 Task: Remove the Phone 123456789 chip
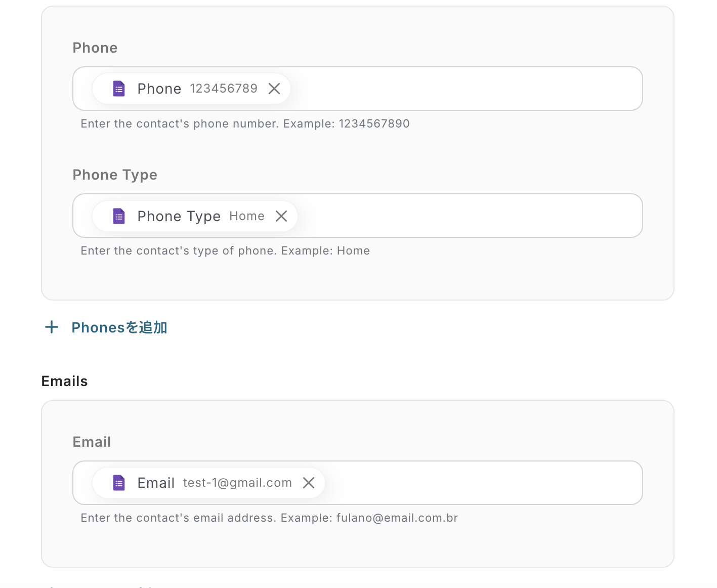[274, 89]
